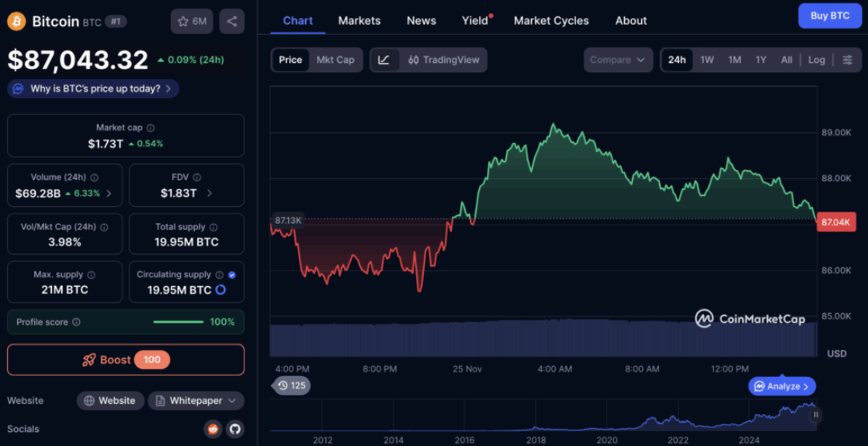Open the Compare dropdown

[x=617, y=60]
